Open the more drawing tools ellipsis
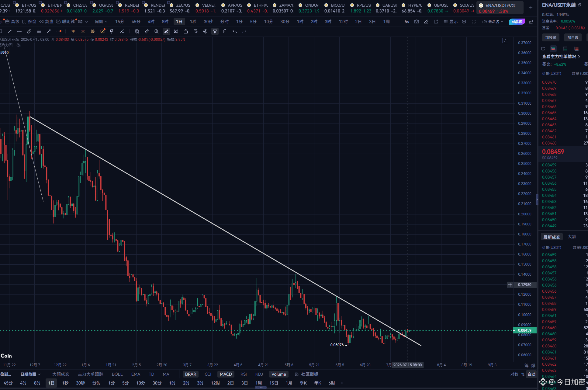 59,31
